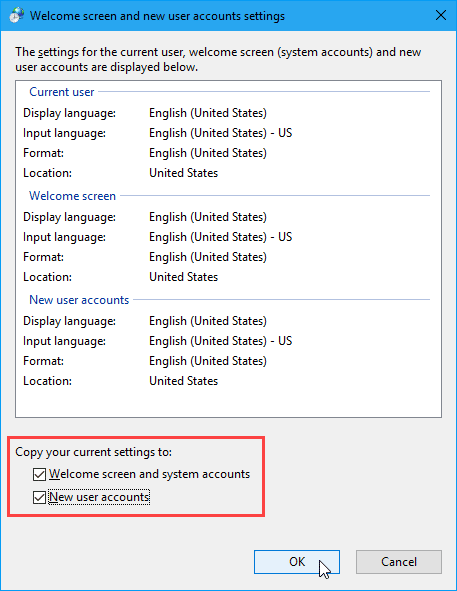Click Current user Location United States

point(184,173)
